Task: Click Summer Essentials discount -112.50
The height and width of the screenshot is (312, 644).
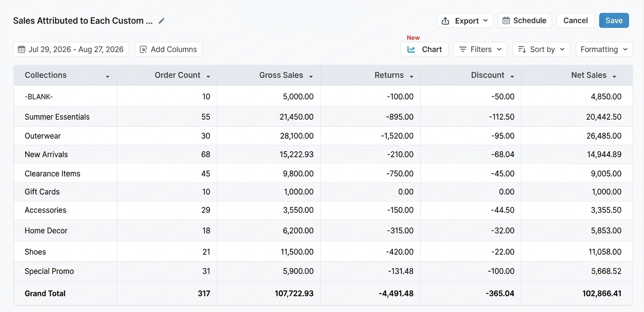Action: tap(502, 117)
